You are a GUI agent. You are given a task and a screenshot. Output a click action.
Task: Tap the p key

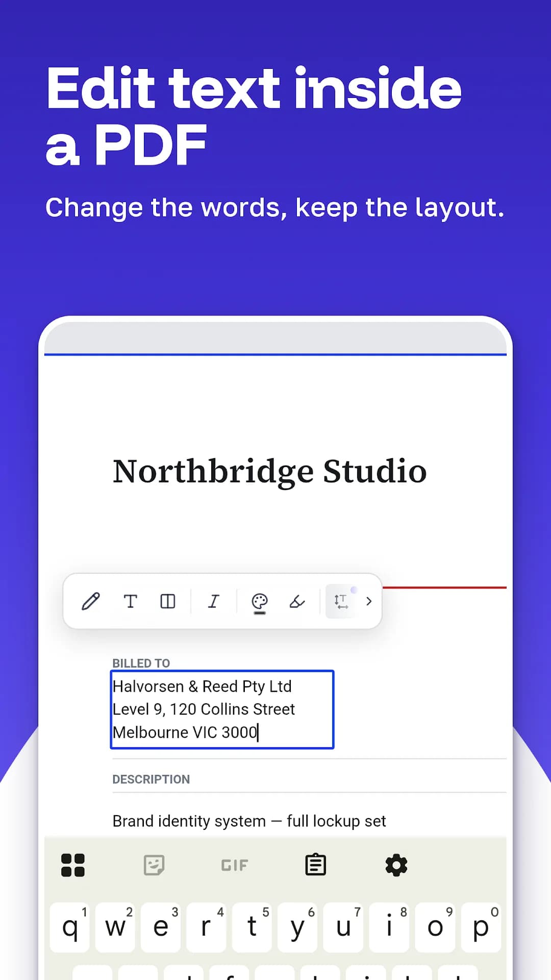[481, 927]
